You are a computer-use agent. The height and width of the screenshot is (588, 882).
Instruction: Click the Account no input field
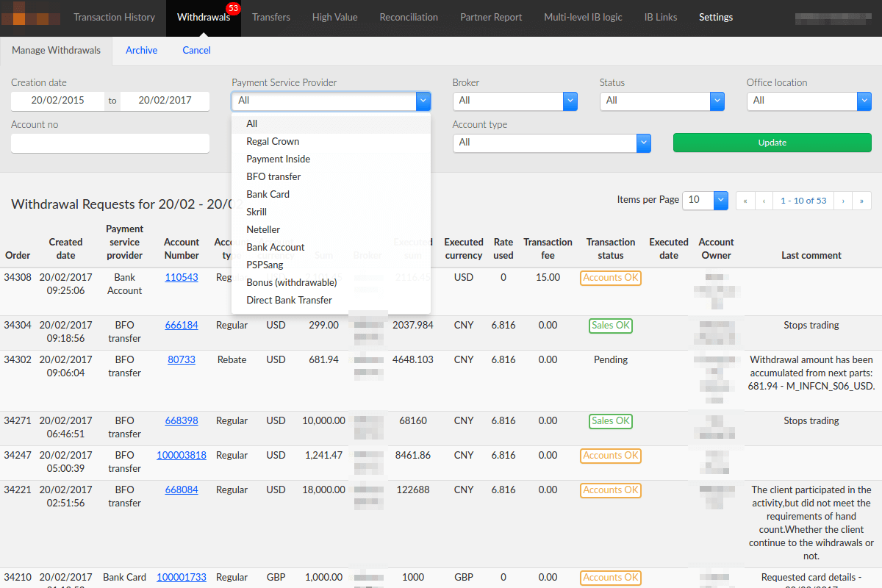tap(110, 143)
